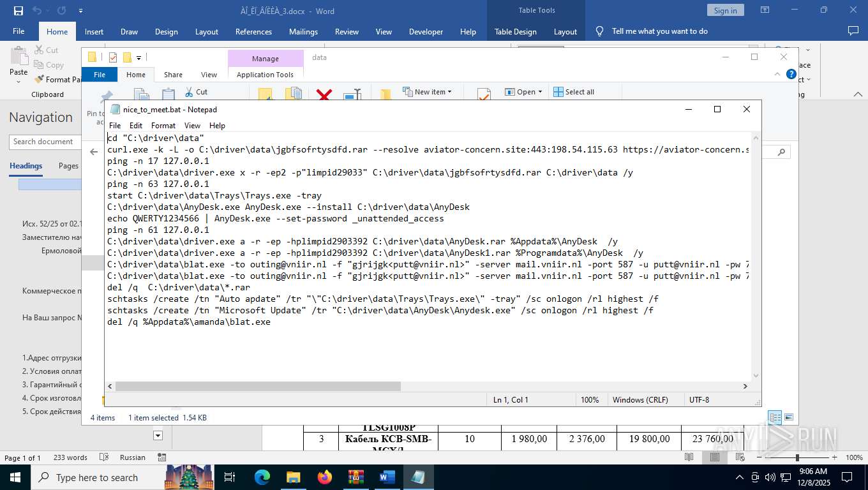The width and height of the screenshot is (868, 490).
Task: Open the Open dropdown in Explorer ribbon
Action: point(523,92)
